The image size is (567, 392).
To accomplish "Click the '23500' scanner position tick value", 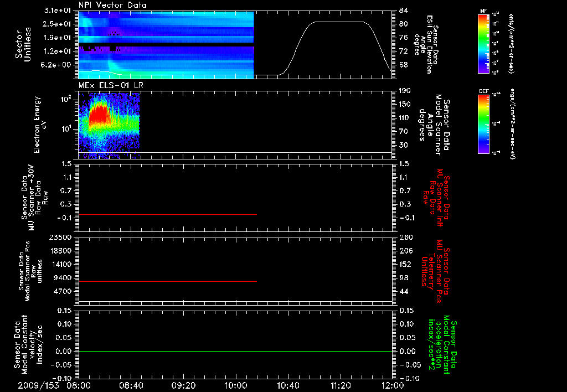I will point(60,237).
